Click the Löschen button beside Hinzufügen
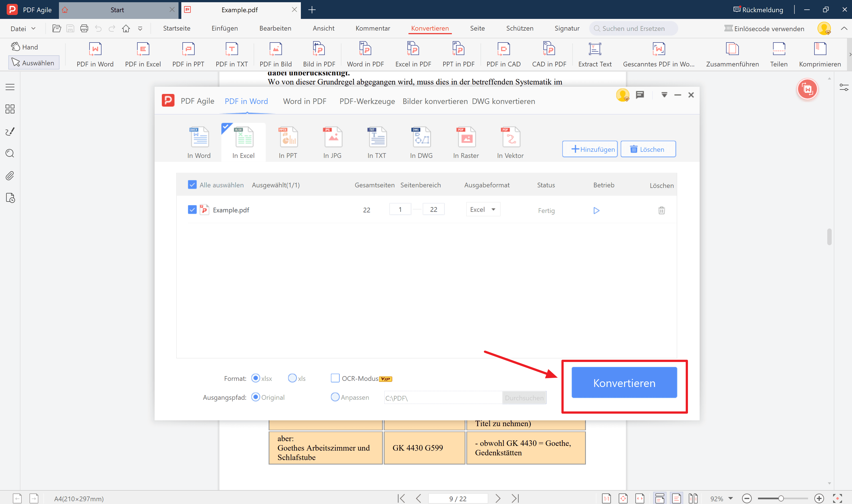This screenshot has height=504, width=852. click(x=648, y=149)
